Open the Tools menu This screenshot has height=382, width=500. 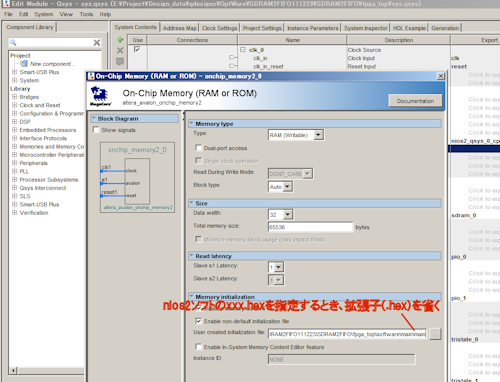86,14
